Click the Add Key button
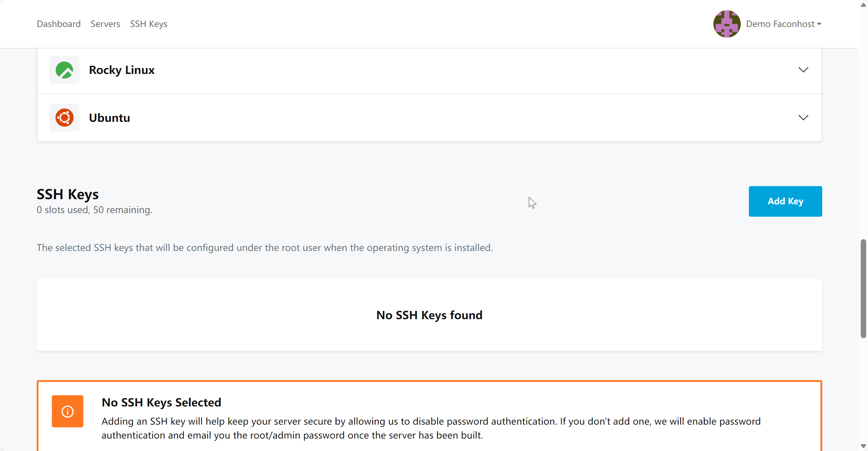This screenshot has height=451, width=868. tap(785, 201)
